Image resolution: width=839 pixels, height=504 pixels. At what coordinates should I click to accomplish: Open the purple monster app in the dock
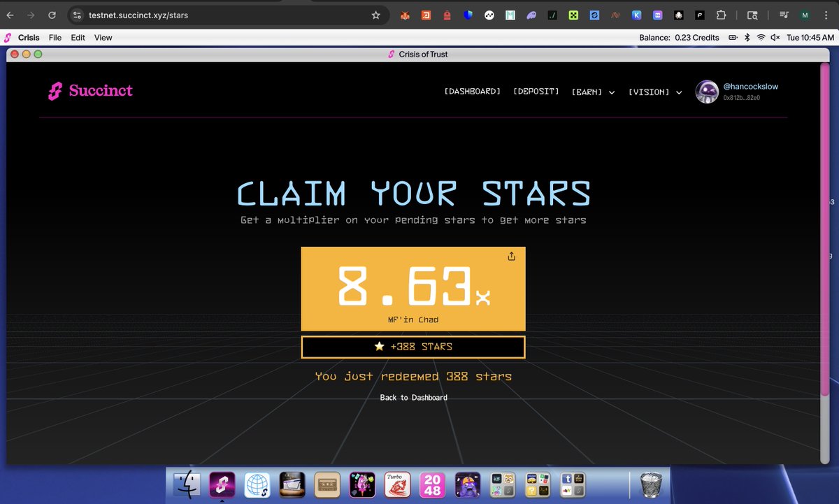[x=467, y=485]
